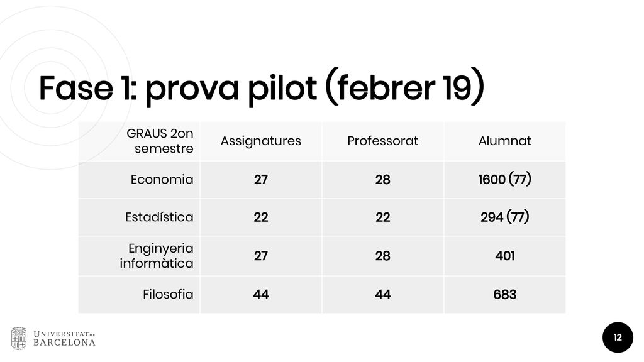Select Economia Professorat value 28
This screenshot has width=644, height=362.
(383, 180)
